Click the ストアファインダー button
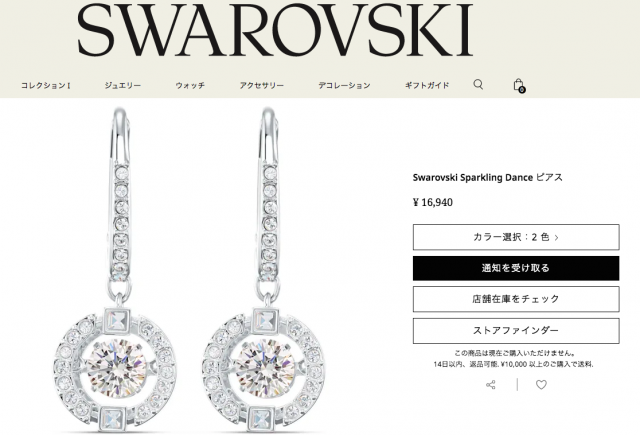 click(516, 331)
